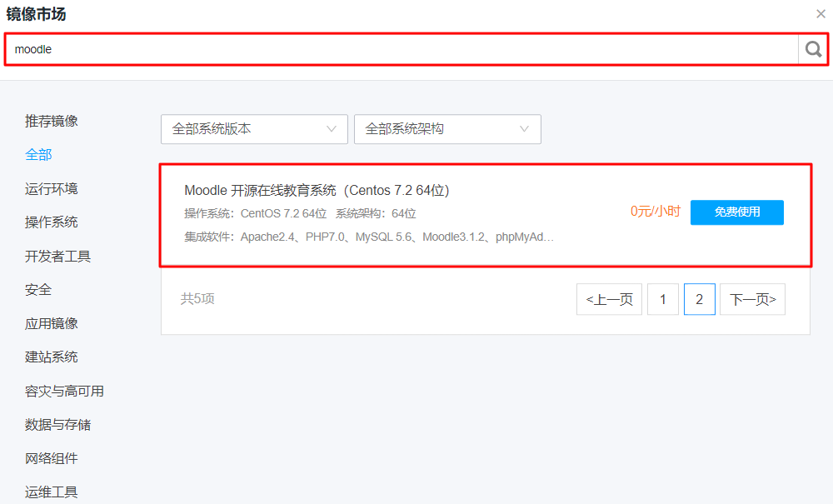Image resolution: width=833 pixels, height=504 pixels.
Task: Select the 建站系统 category
Action: (51, 357)
